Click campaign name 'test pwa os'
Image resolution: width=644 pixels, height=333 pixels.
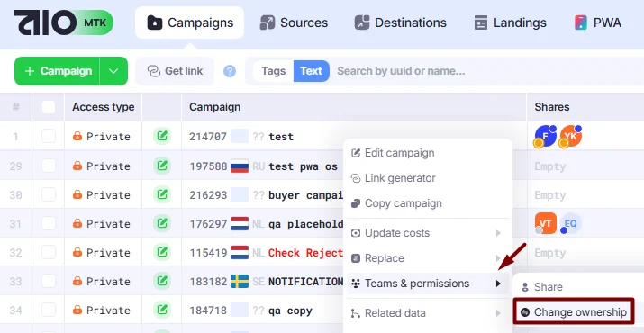(304, 166)
